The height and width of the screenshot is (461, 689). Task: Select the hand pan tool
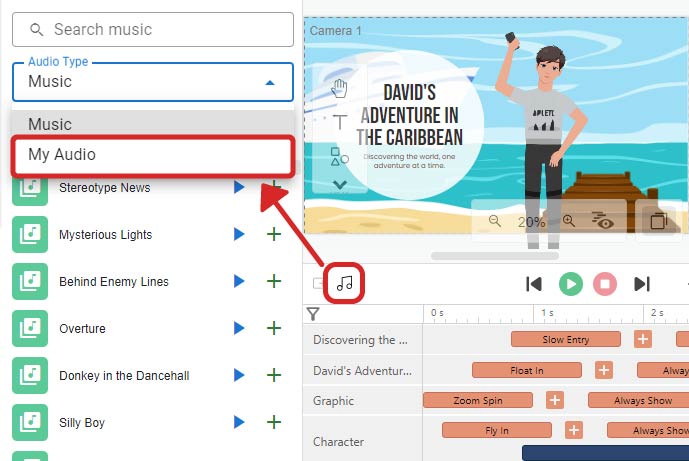point(339,88)
